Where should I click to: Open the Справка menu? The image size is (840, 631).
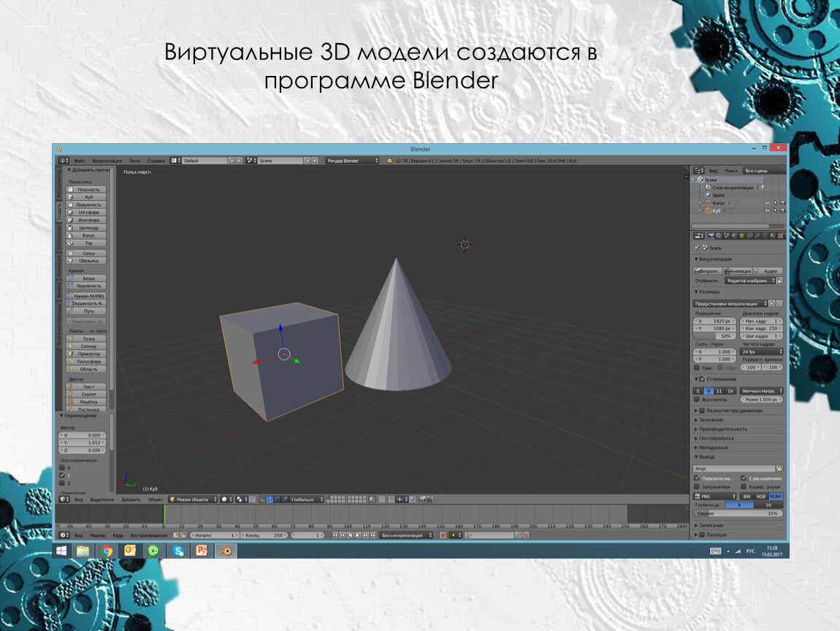pos(156,161)
